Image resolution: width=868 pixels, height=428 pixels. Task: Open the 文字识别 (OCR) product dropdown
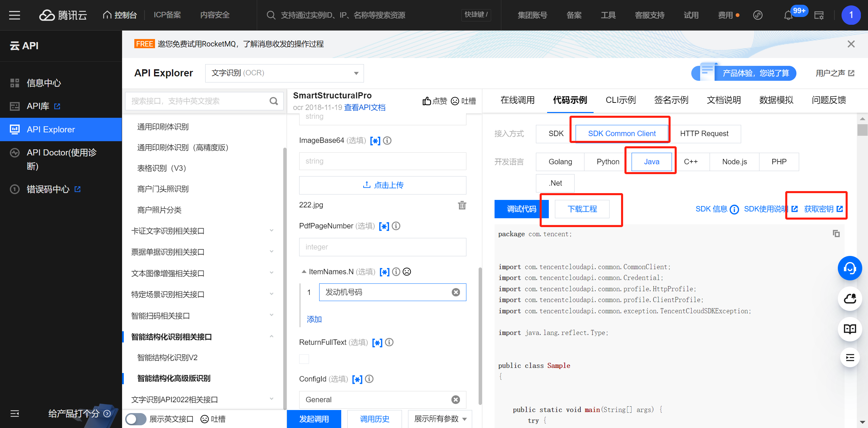284,73
